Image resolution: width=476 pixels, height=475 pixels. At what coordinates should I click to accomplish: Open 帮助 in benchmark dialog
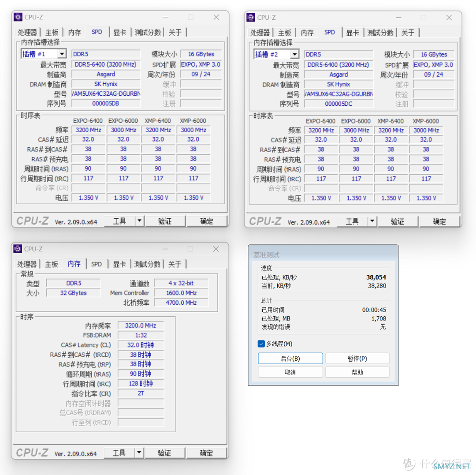pos(357,372)
